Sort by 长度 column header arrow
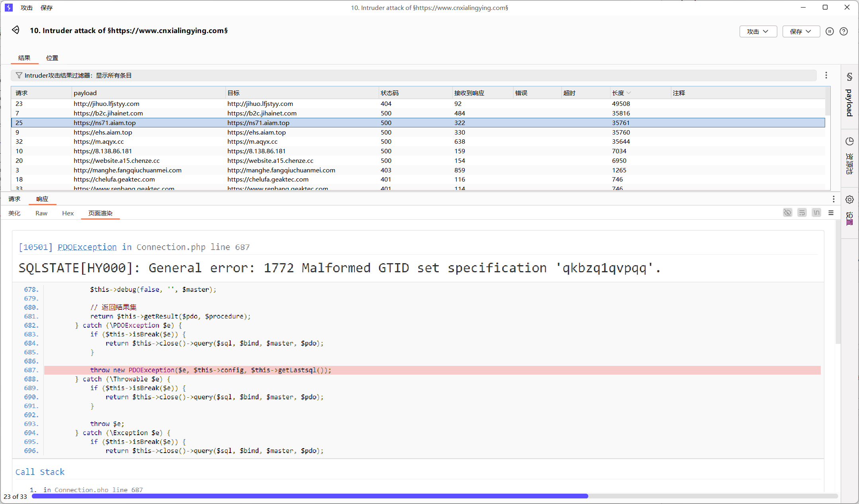 point(629,93)
